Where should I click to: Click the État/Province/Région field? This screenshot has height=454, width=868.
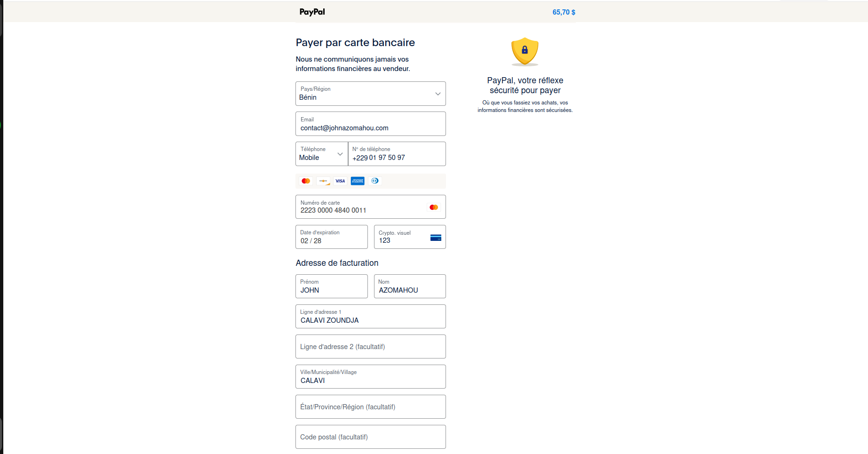[x=370, y=407]
